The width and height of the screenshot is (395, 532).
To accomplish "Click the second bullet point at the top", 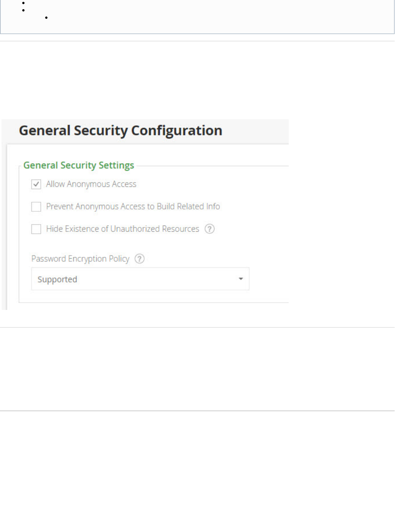I will tap(23, 10).
